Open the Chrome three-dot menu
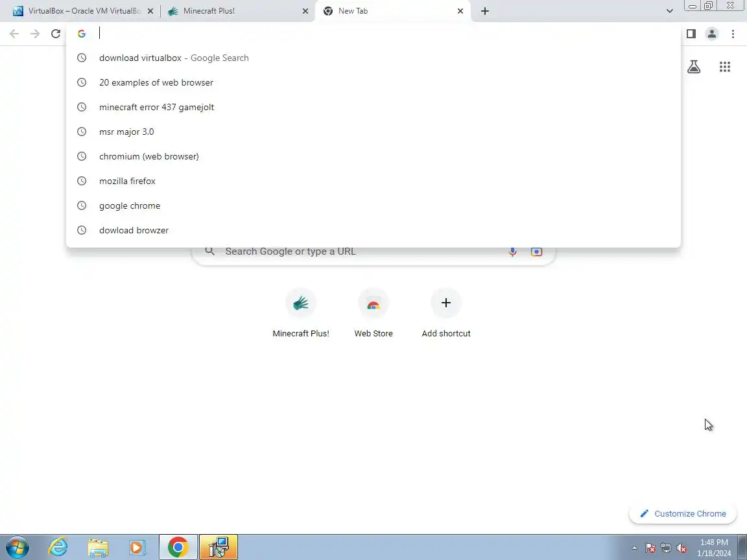Screen dimensions: 747x560 pos(733,33)
